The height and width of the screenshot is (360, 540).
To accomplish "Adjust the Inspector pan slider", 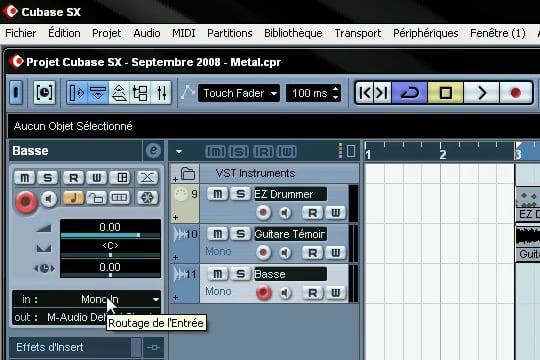I will click(x=110, y=255).
